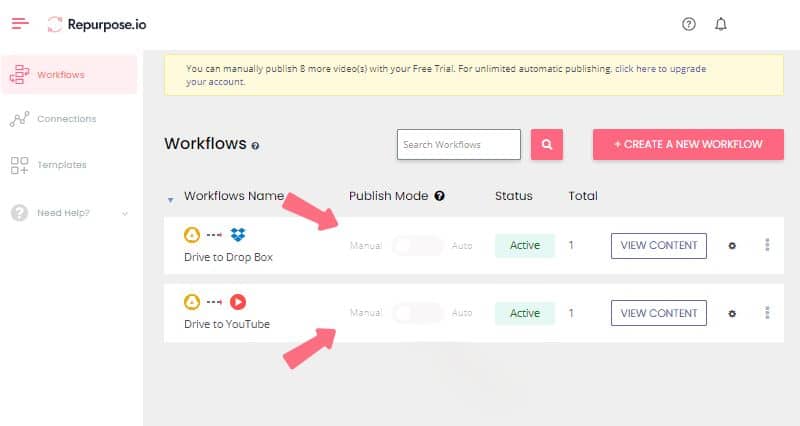Viewport: 800px width, 426px height.
Task: Expand the Need Help? section
Action: coord(125,213)
